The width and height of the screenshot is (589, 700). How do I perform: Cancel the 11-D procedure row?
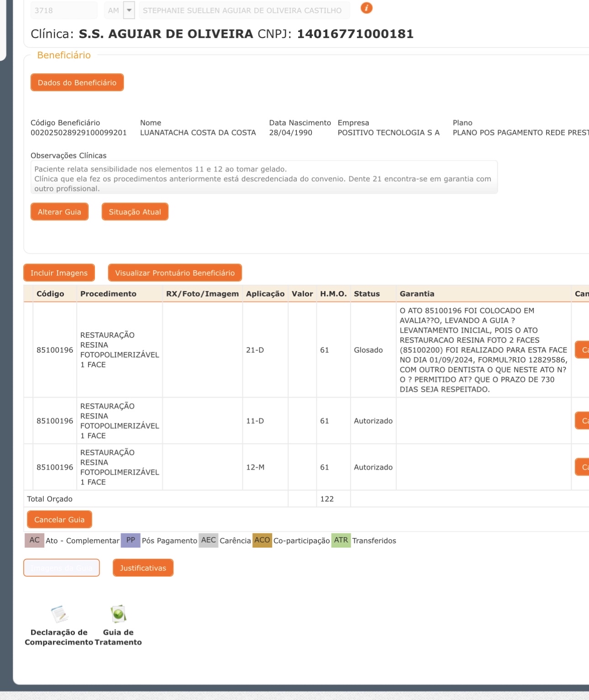tap(582, 421)
